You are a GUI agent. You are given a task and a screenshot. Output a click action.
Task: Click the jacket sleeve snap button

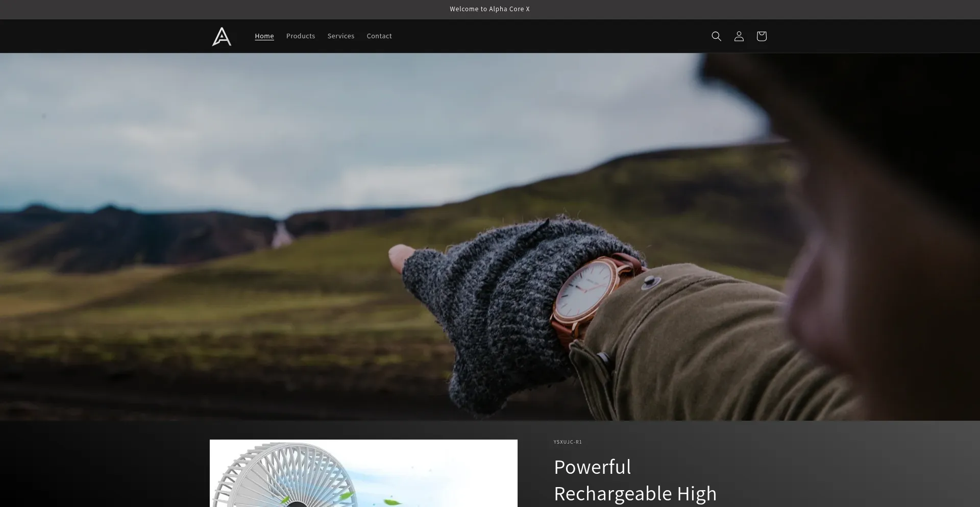tap(650, 281)
